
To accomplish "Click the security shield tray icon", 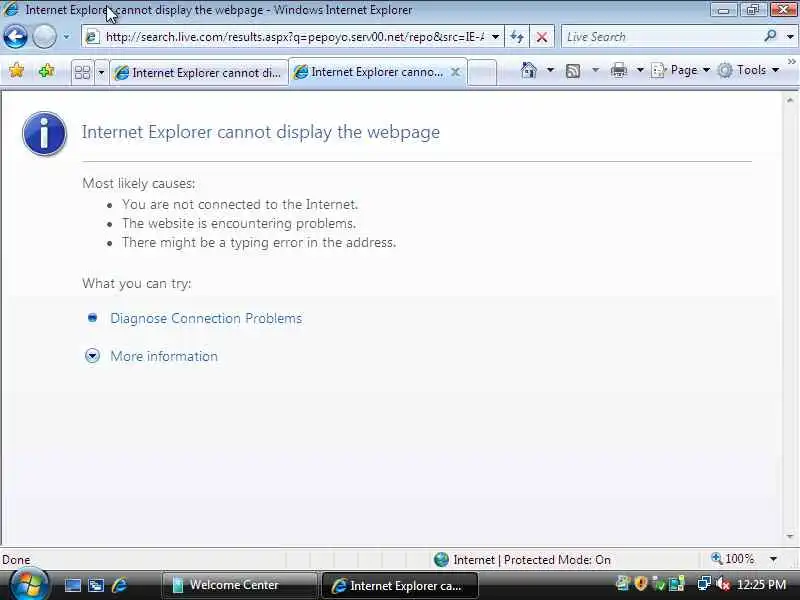I will point(641,583).
